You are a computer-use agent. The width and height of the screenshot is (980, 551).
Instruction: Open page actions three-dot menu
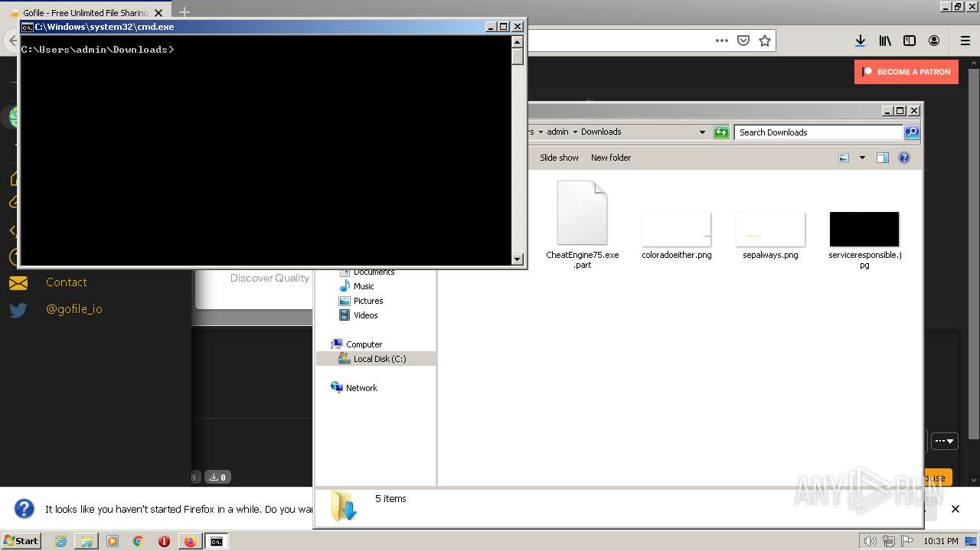pos(722,41)
